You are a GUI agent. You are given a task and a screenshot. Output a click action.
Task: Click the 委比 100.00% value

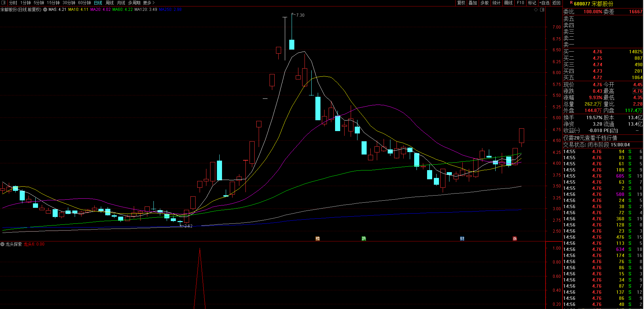(593, 12)
